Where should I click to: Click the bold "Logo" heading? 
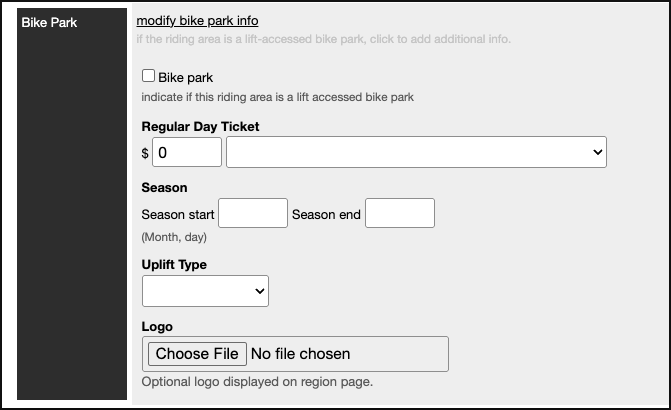coord(157,327)
